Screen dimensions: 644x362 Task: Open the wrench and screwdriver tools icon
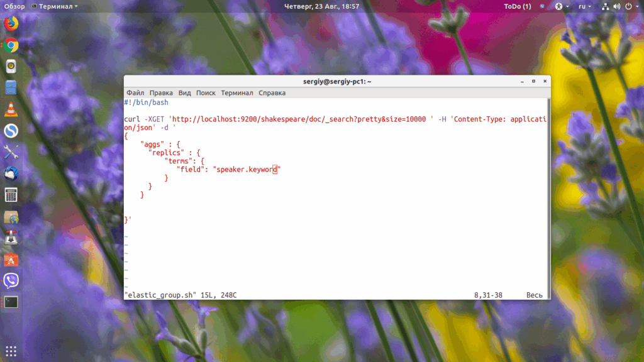click(11, 152)
